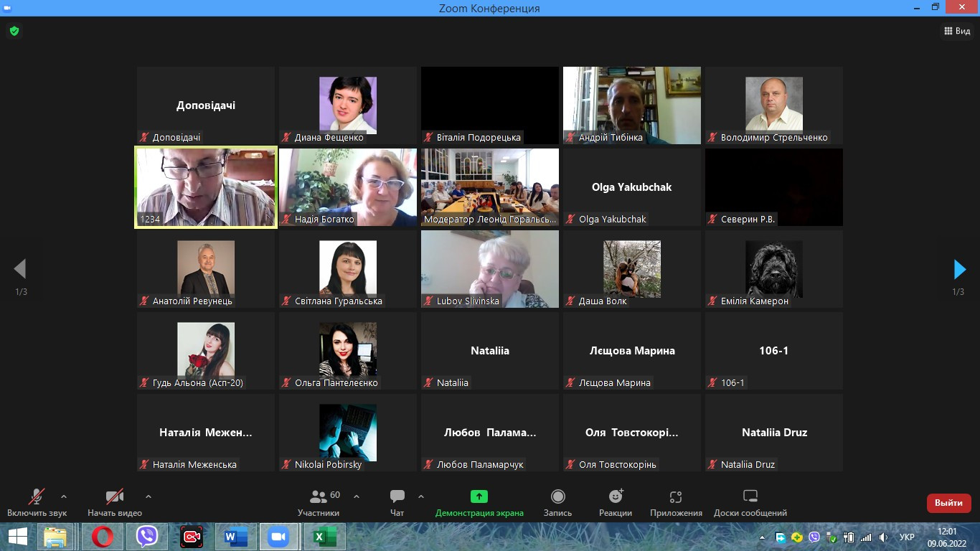Leave the meeting with Выйти button
The image size is (980, 551).
click(948, 503)
